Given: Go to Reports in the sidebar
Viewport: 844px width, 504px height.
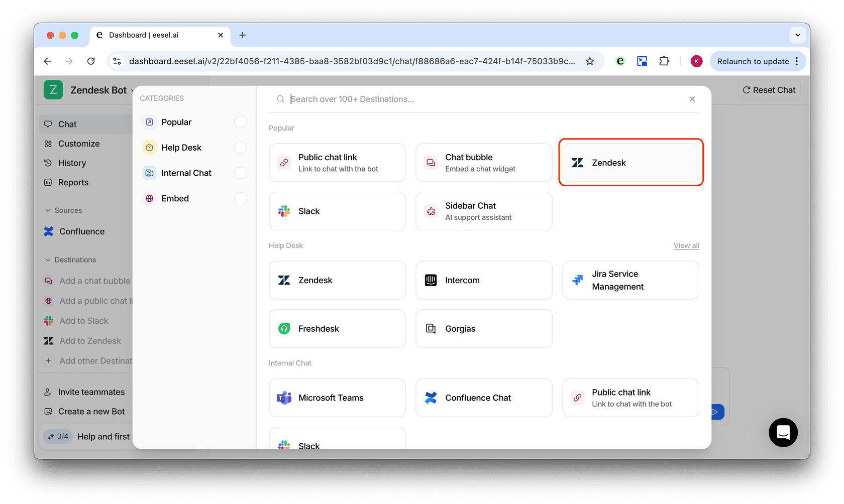Looking at the screenshot, I should 73,183.
